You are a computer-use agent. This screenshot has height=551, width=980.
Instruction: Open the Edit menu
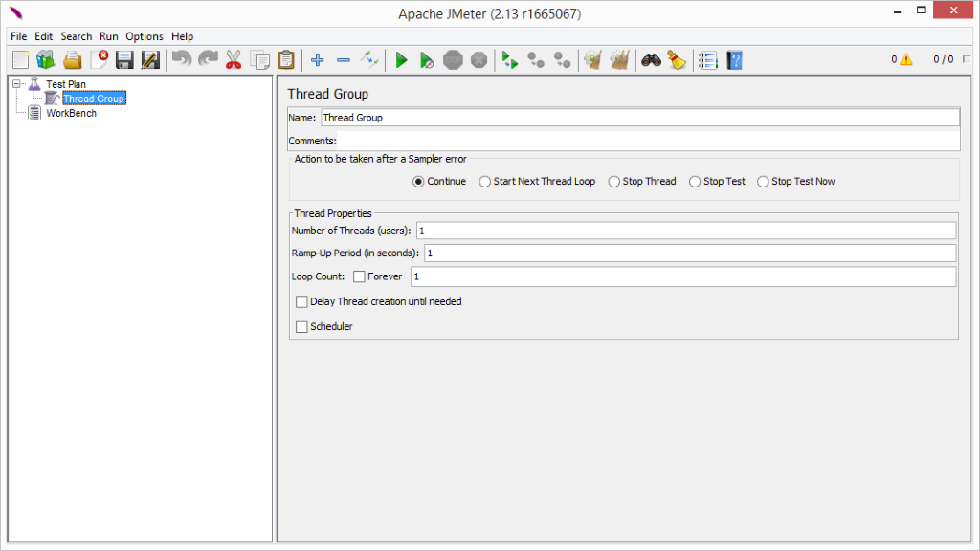[x=43, y=36]
